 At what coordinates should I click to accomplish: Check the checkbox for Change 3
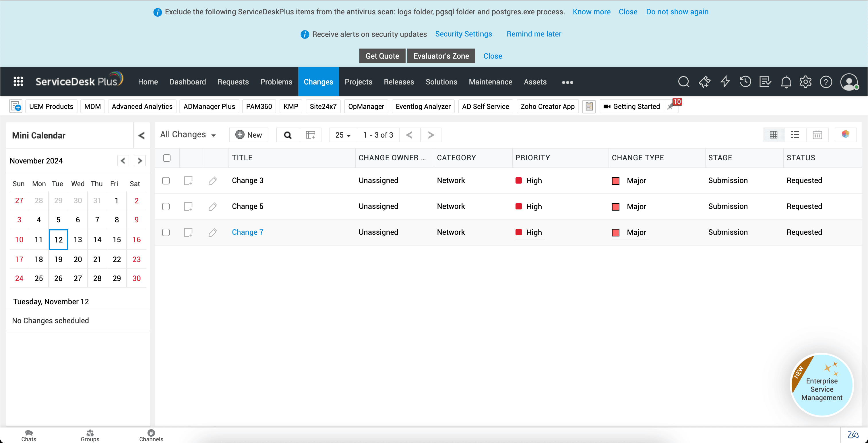point(166,181)
